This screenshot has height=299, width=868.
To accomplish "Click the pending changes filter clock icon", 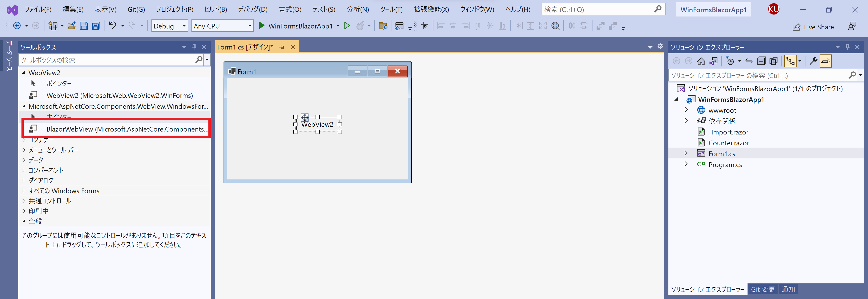I will [x=730, y=61].
